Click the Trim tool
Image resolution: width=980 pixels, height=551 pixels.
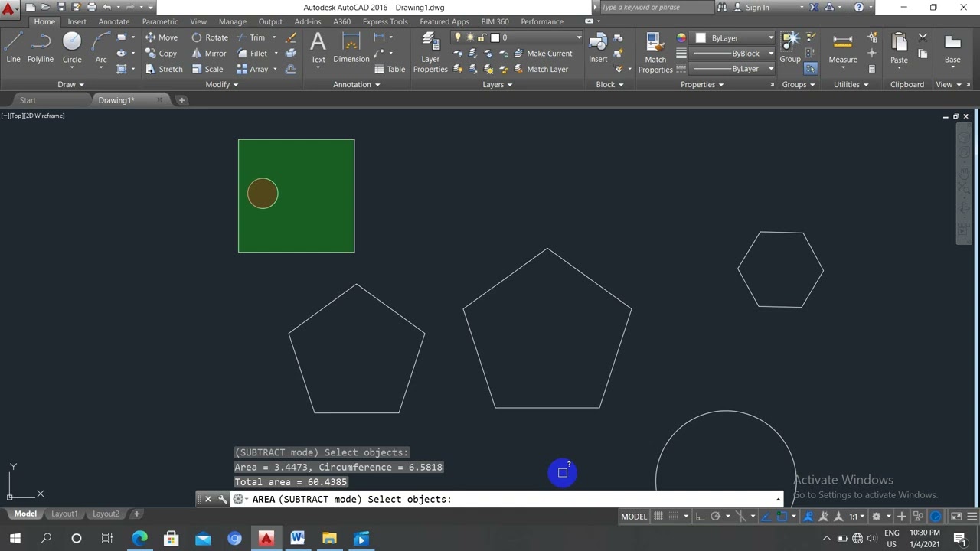point(251,37)
